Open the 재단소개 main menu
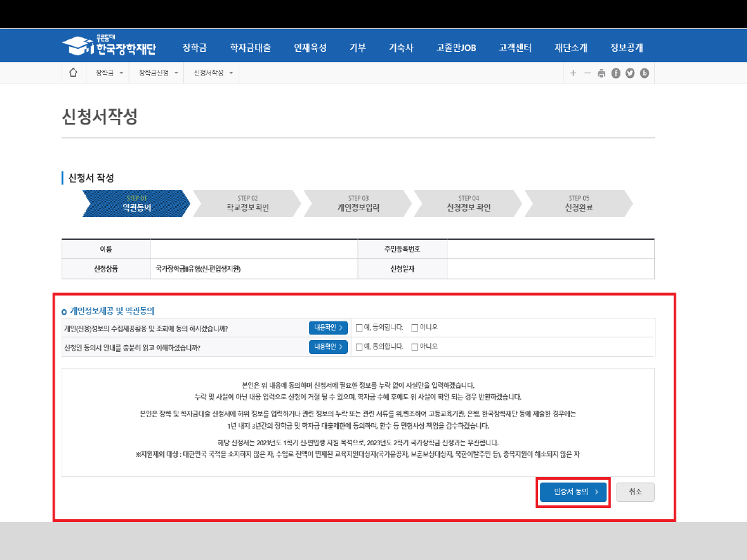This screenshot has width=747, height=560. tap(571, 48)
